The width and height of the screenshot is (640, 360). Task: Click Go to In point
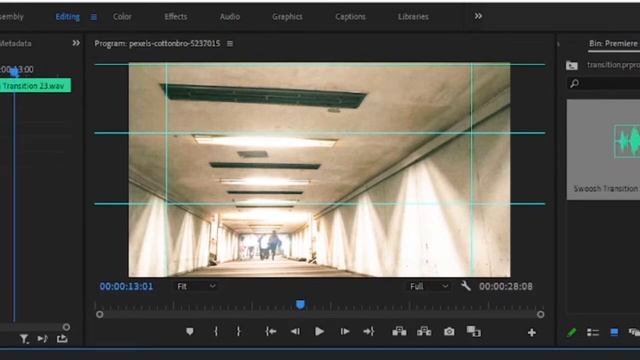tap(271, 331)
